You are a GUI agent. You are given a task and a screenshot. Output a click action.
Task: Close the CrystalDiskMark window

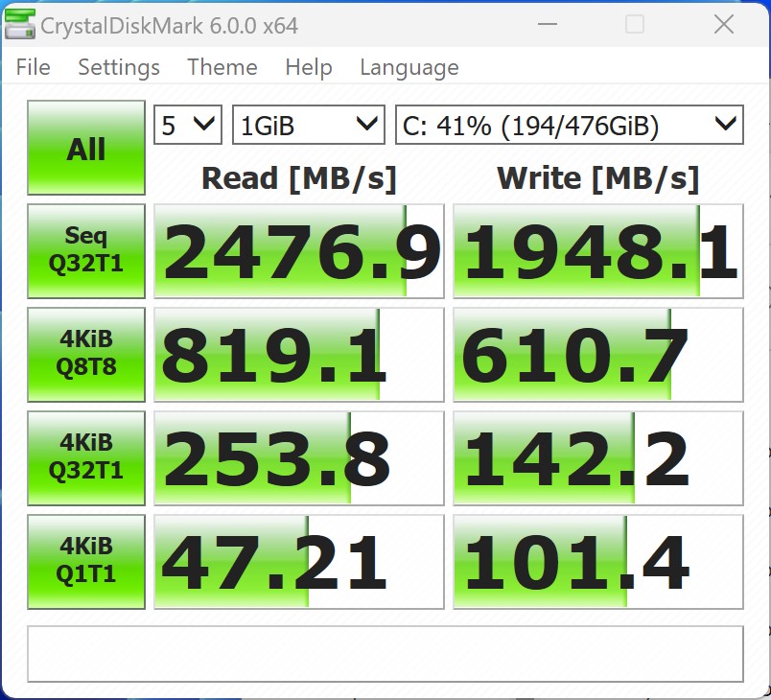(724, 24)
